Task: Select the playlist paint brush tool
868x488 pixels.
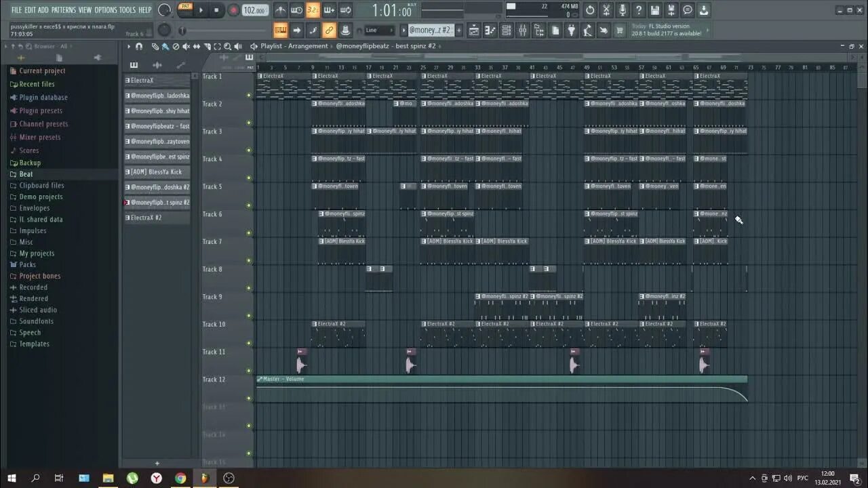Action: pos(165,46)
